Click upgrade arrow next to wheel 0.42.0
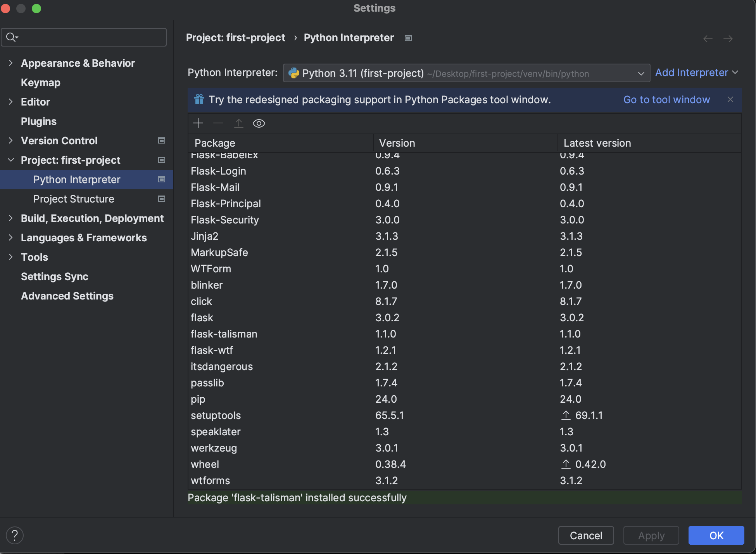 point(566,464)
